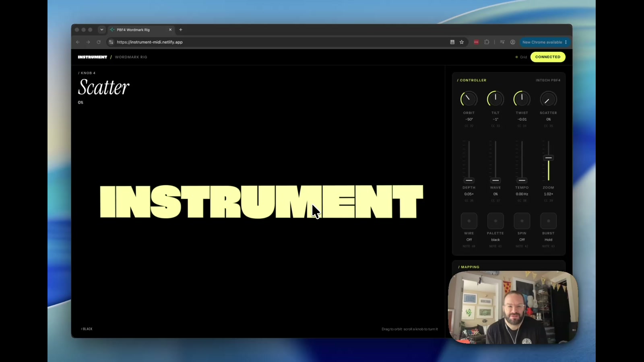
Task: Click the Orbit knob
Action: [469, 99]
